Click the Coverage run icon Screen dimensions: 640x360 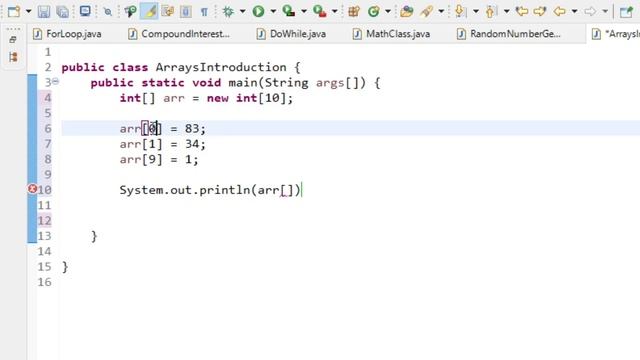click(289, 11)
